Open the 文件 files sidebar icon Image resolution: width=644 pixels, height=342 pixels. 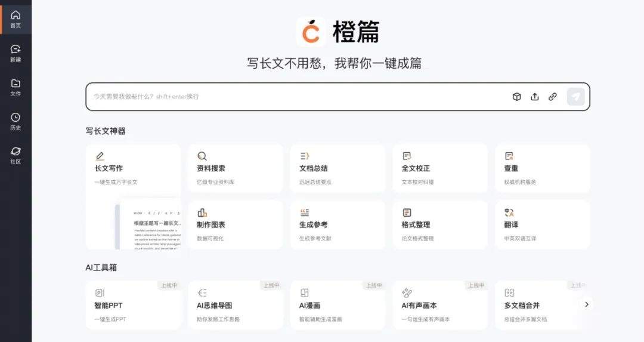[x=16, y=88]
